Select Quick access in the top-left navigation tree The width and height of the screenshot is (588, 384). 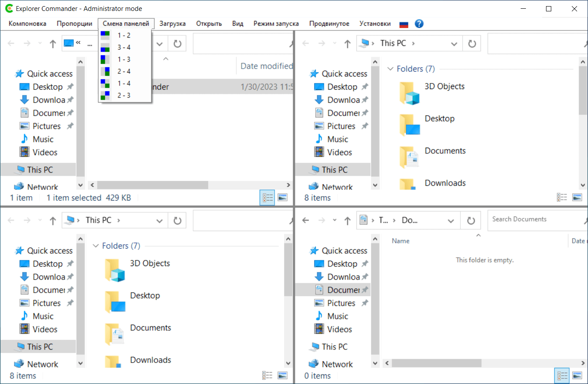point(50,74)
